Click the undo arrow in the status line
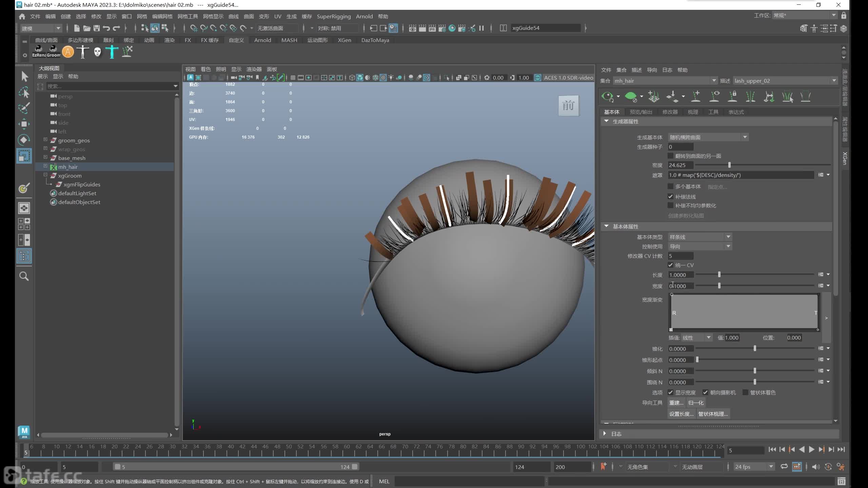868x488 pixels. pyautogui.click(x=106, y=28)
